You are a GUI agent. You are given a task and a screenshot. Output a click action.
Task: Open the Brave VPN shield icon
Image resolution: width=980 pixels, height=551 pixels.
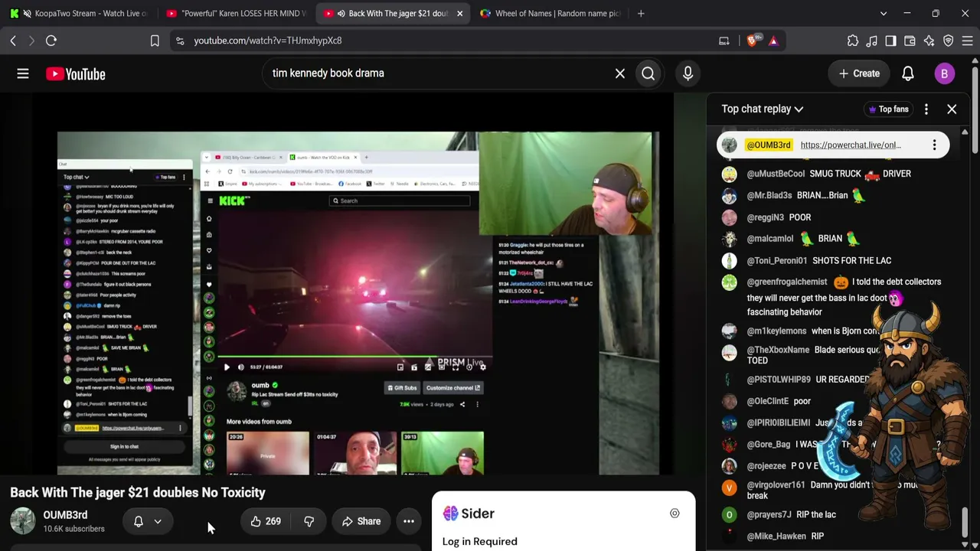(948, 41)
